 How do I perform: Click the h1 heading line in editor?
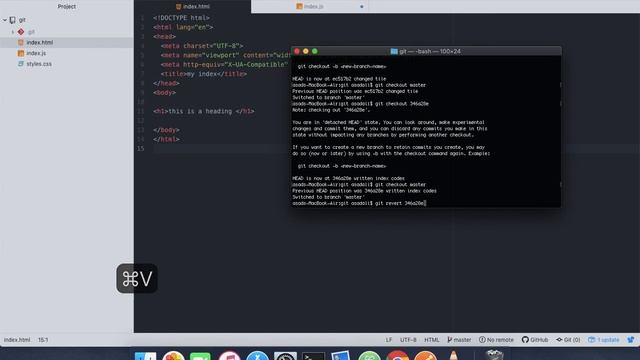[204, 111]
